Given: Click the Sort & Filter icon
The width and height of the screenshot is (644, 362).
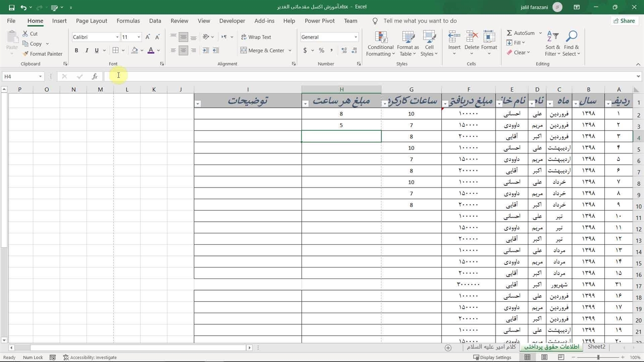Looking at the screenshot, I should pyautogui.click(x=552, y=38).
